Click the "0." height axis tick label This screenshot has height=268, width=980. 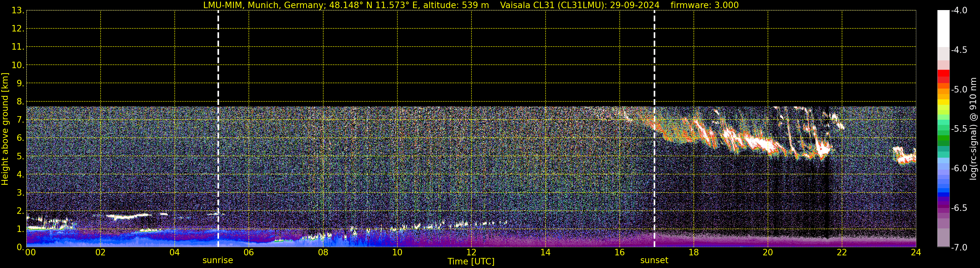pyautogui.click(x=20, y=247)
